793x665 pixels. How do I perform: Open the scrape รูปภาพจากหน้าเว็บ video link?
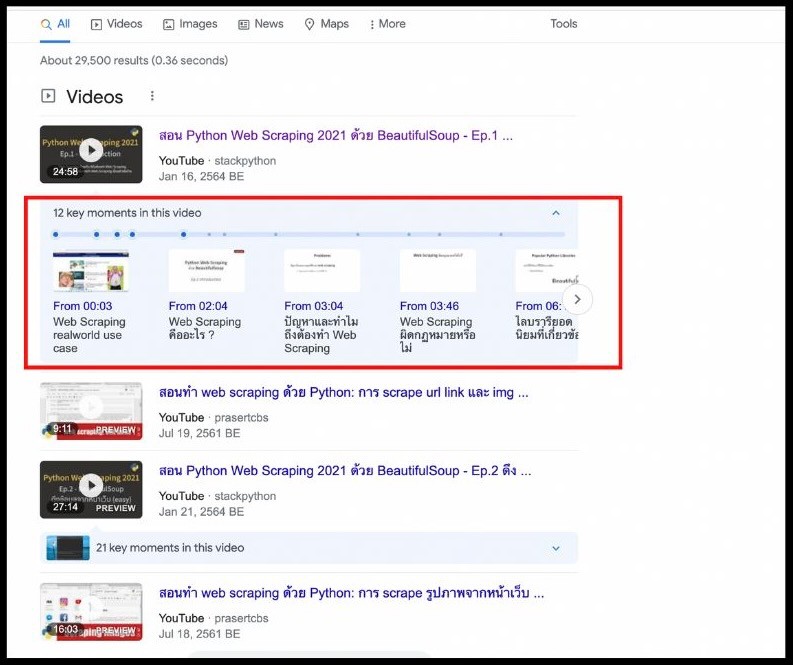(351, 593)
